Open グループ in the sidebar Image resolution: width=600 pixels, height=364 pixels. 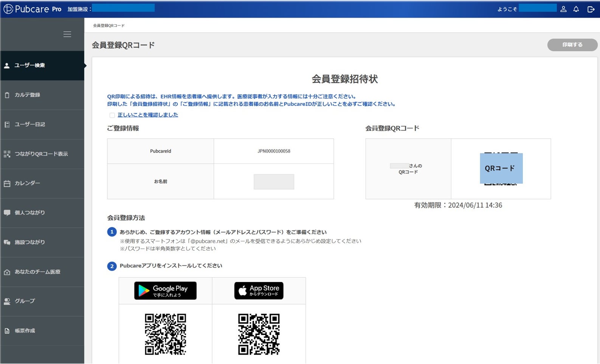42,301
